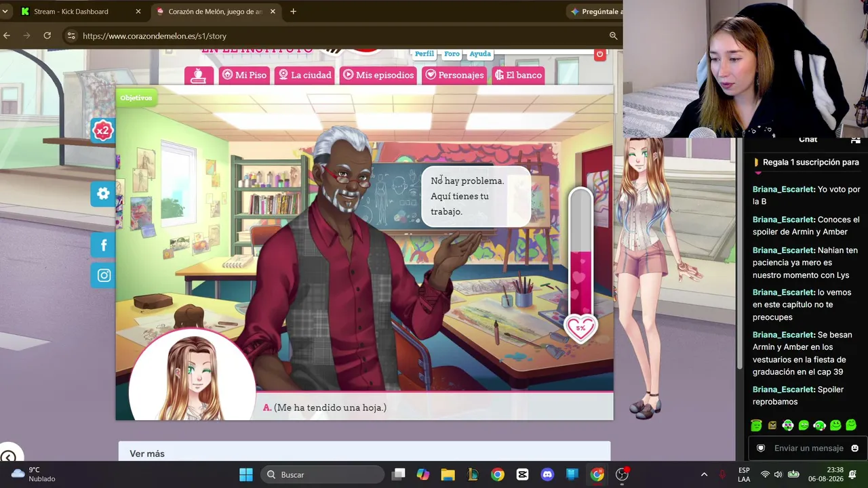
Task: Show hidden system tray icons
Action: (x=704, y=474)
